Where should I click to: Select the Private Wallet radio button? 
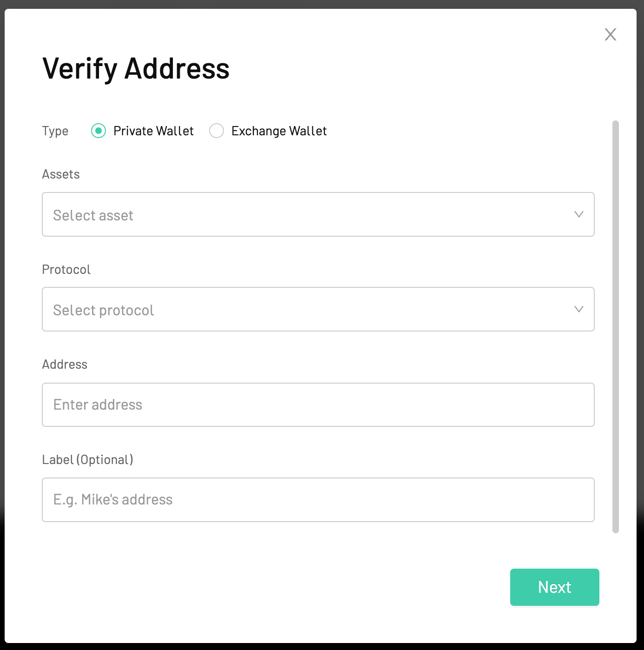point(99,131)
